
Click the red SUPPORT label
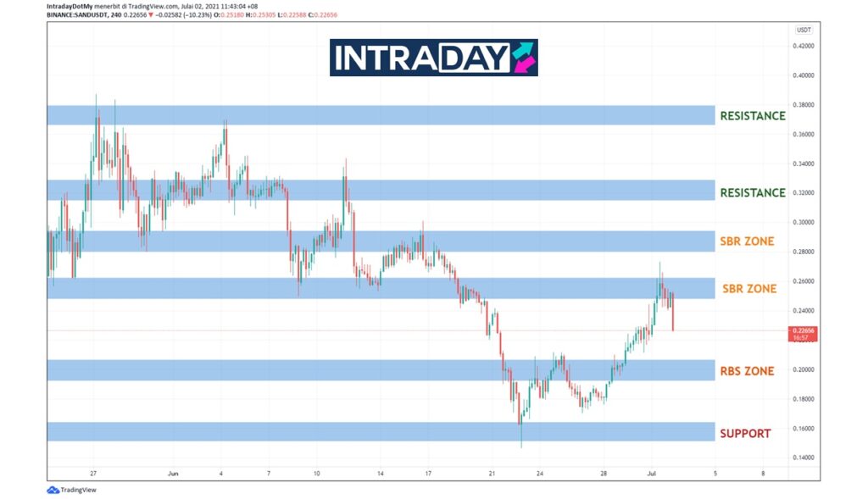pos(745,433)
